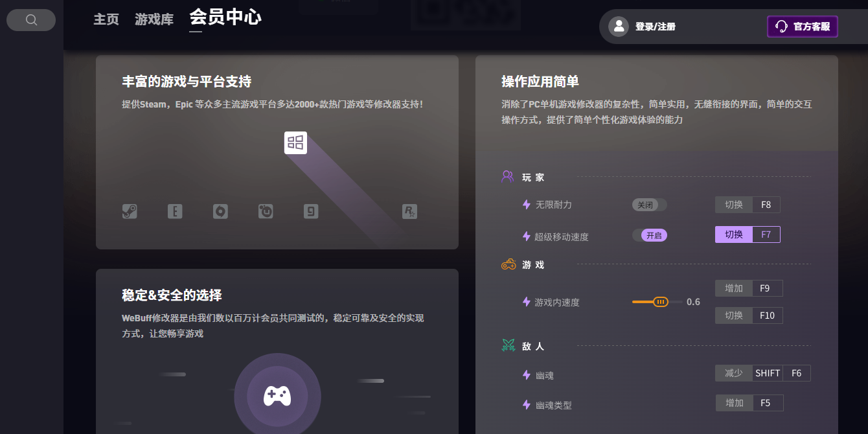Go to 主页 tab
Screen dimensions: 868x434
pos(106,19)
